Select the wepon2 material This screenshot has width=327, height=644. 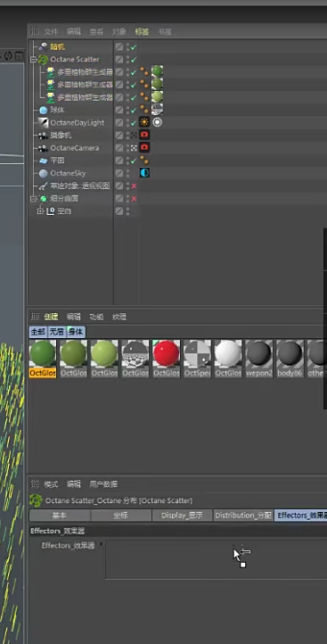click(x=259, y=359)
